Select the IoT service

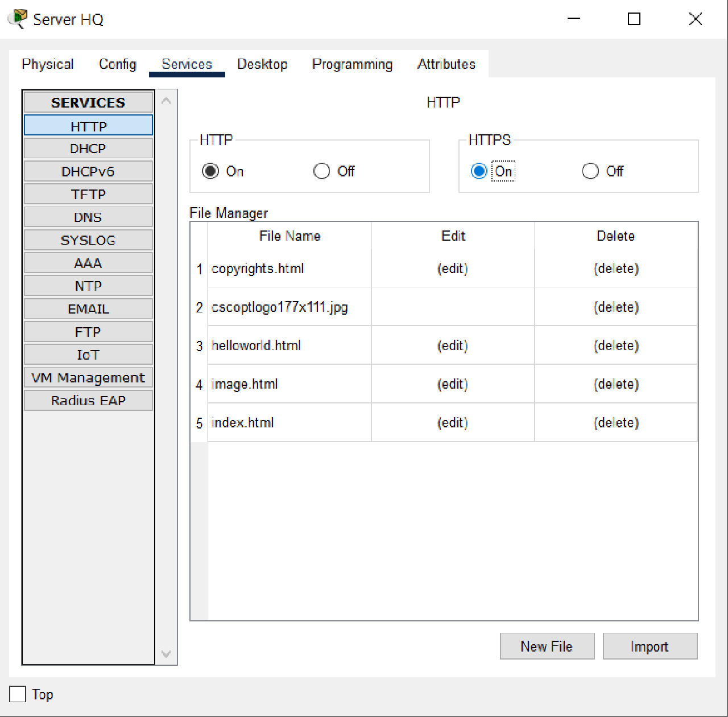(x=88, y=354)
